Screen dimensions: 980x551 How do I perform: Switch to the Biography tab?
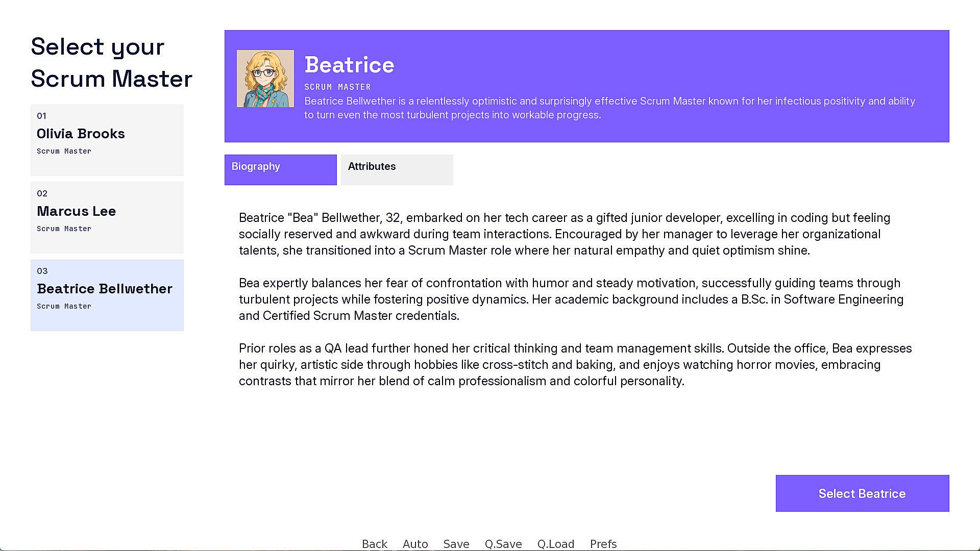tap(281, 170)
